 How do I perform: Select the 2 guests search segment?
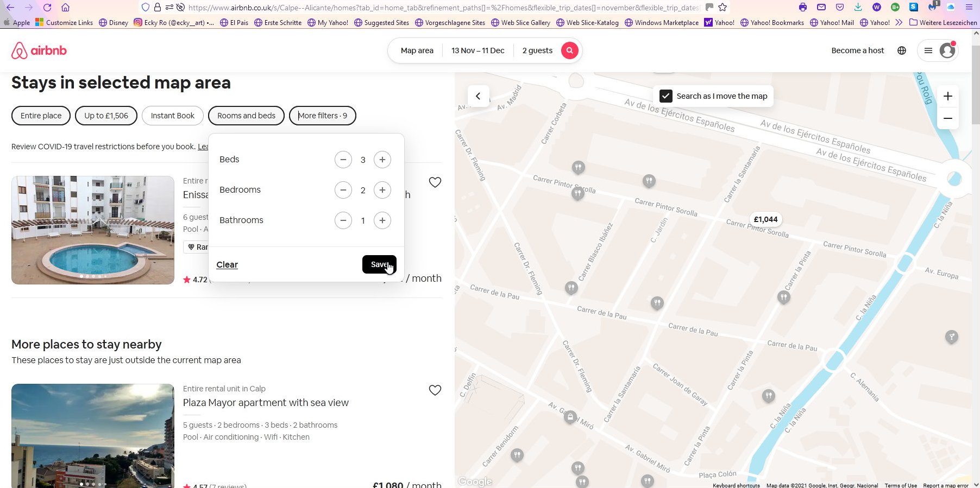(537, 50)
